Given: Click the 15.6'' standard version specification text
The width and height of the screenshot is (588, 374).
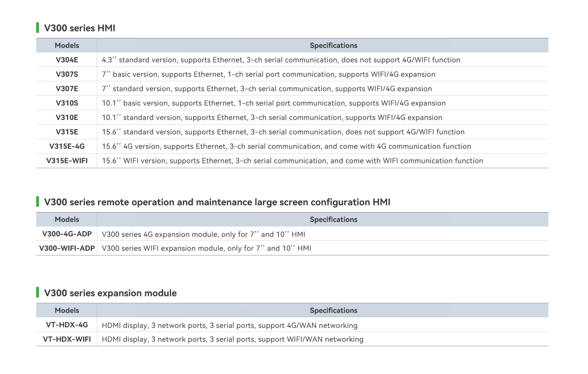Looking at the screenshot, I should (x=283, y=132).
